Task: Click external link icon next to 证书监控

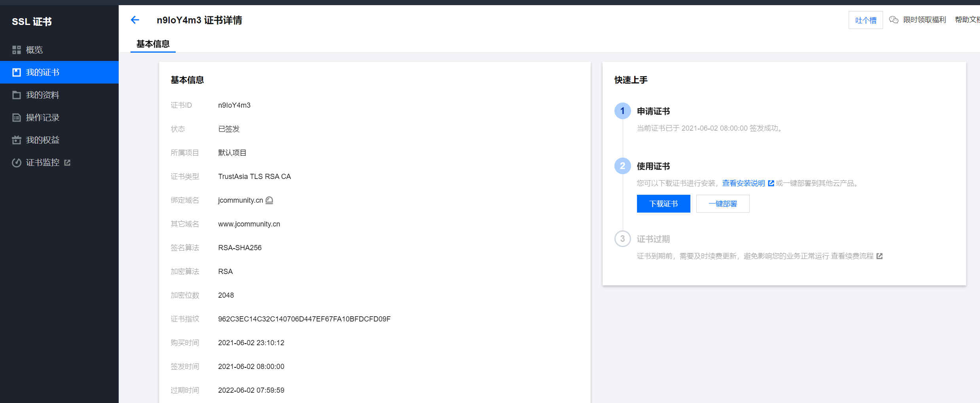Action: (68, 162)
